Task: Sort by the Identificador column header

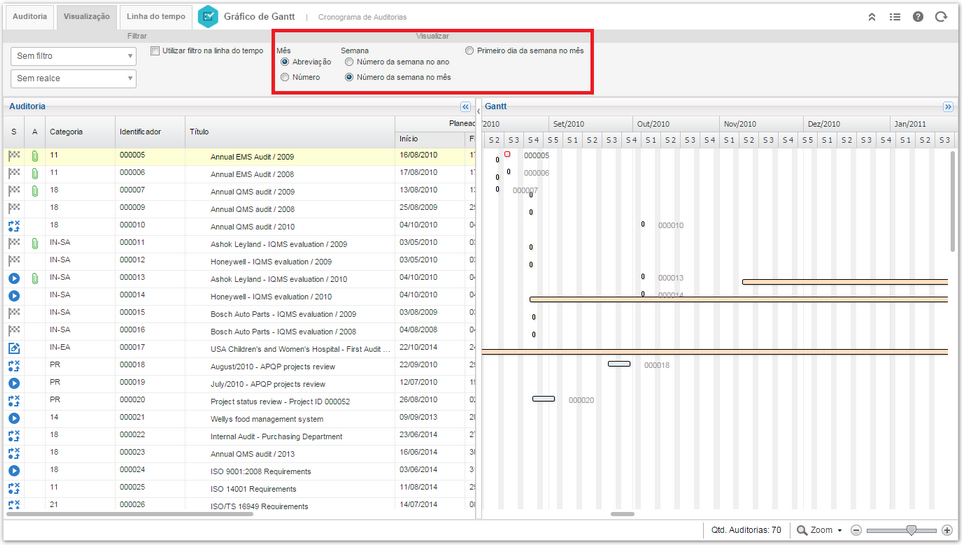Action: pos(150,132)
